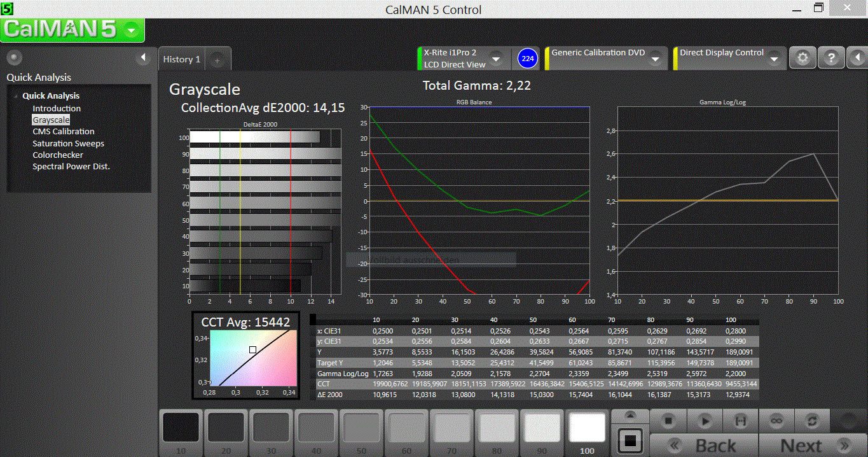Click the continuous read infinity icon
The width and height of the screenshot is (868, 457).
(x=776, y=421)
